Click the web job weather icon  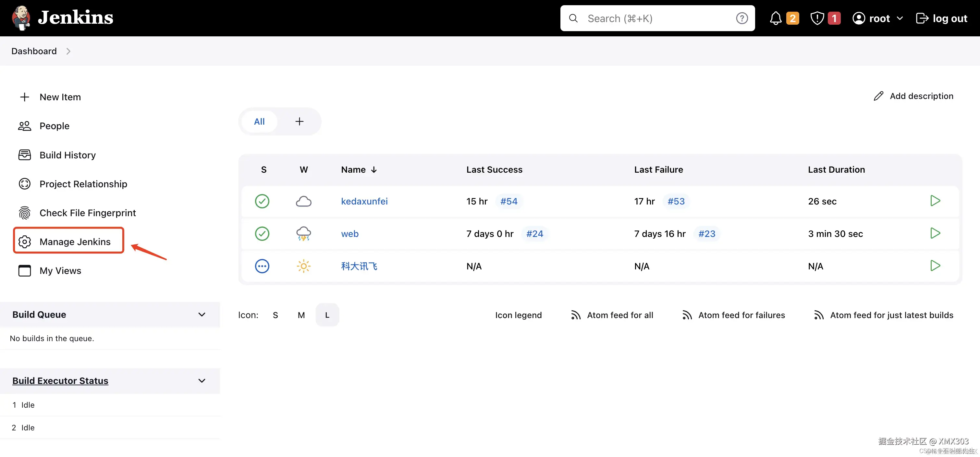coord(303,233)
